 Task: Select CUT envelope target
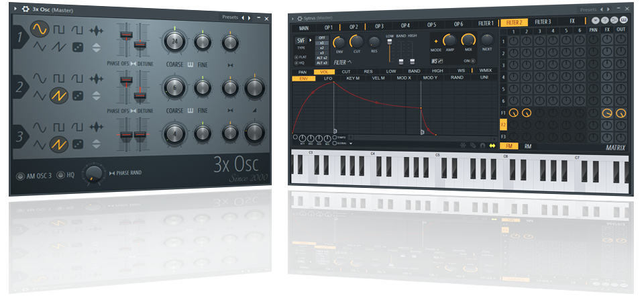point(346,72)
